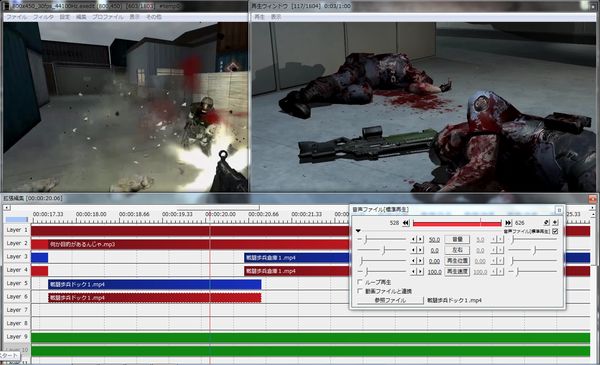Click the camera-style icon beside plus button

[546, 222]
